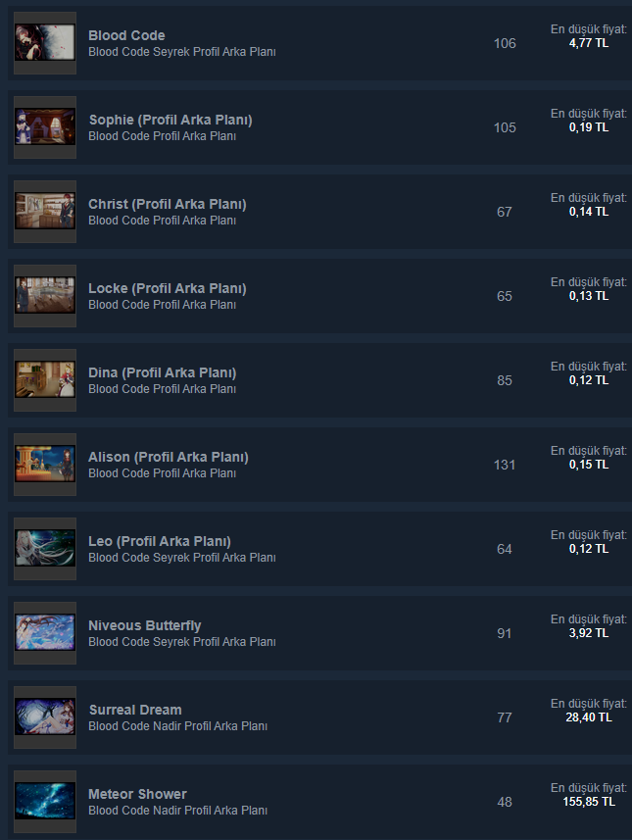
Task: Open the Locke background preview image
Action: point(45,296)
